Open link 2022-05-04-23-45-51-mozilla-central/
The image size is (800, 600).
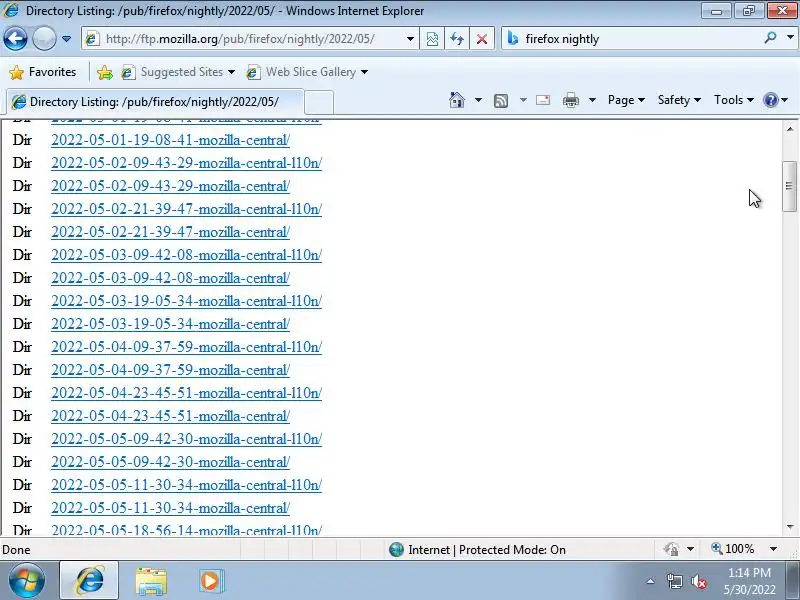click(170, 415)
